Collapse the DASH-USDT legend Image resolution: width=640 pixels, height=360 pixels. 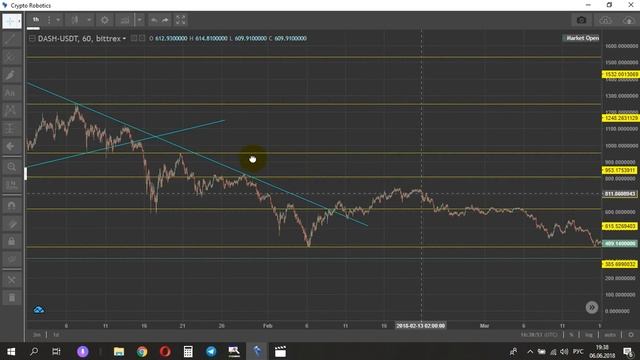32,38
